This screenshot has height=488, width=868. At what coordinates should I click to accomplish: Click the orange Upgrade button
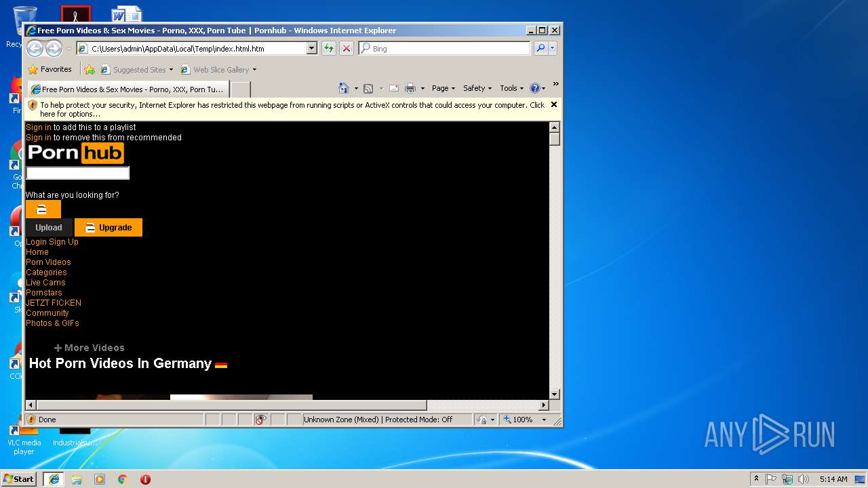(108, 228)
